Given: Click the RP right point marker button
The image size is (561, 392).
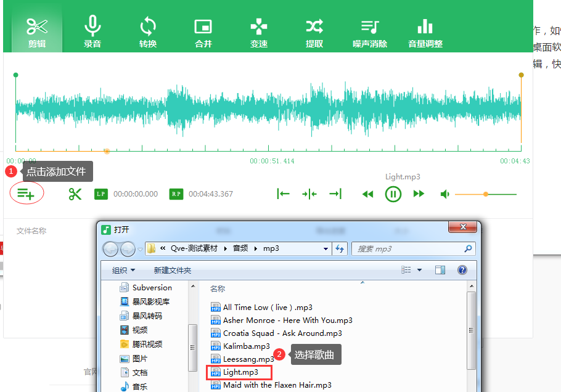Looking at the screenshot, I should (176, 194).
